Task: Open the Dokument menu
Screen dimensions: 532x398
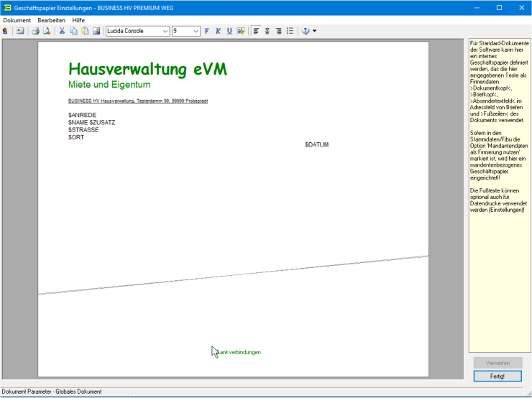Action: point(17,20)
